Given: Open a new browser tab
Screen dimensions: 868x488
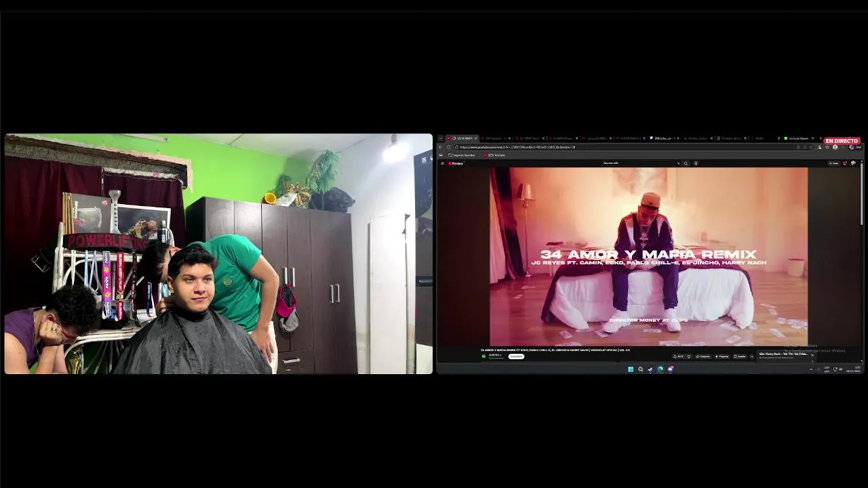Looking at the screenshot, I should point(821,138).
